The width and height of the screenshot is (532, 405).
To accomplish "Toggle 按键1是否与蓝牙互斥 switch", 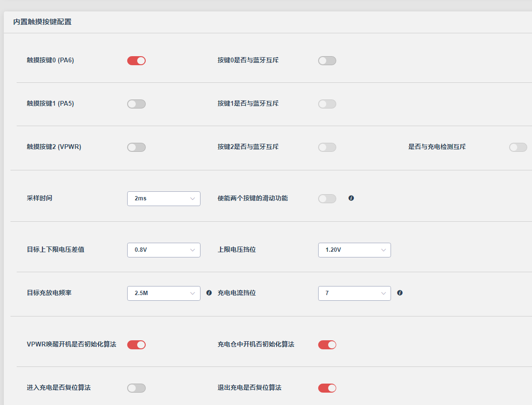I will pyautogui.click(x=327, y=104).
